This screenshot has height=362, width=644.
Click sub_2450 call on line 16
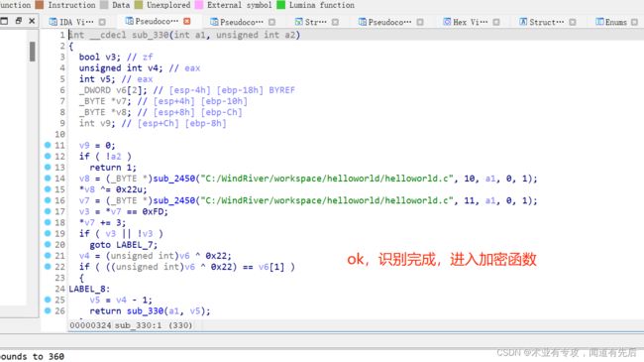pos(174,200)
